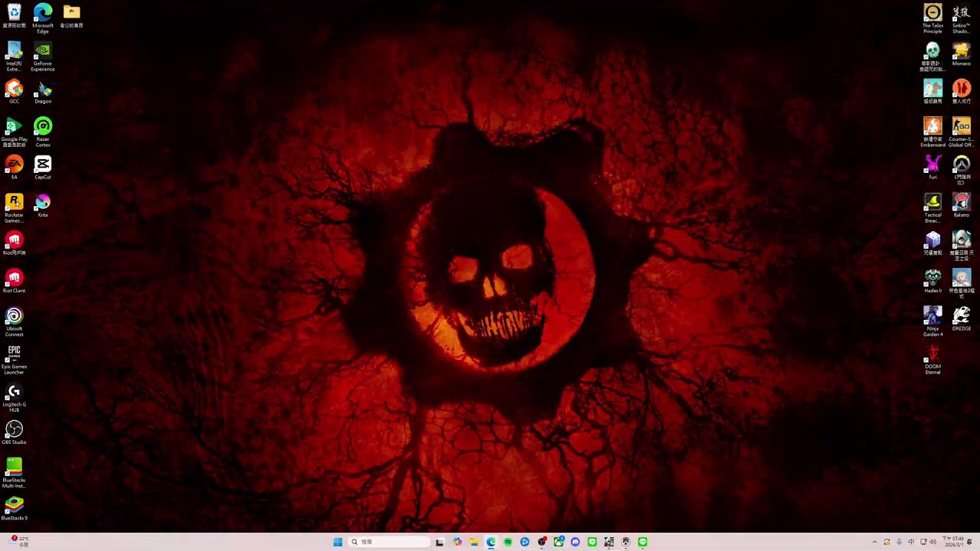The height and width of the screenshot is (551, 980).
Task: Open Ubisoft Connect
Action: 14,322
